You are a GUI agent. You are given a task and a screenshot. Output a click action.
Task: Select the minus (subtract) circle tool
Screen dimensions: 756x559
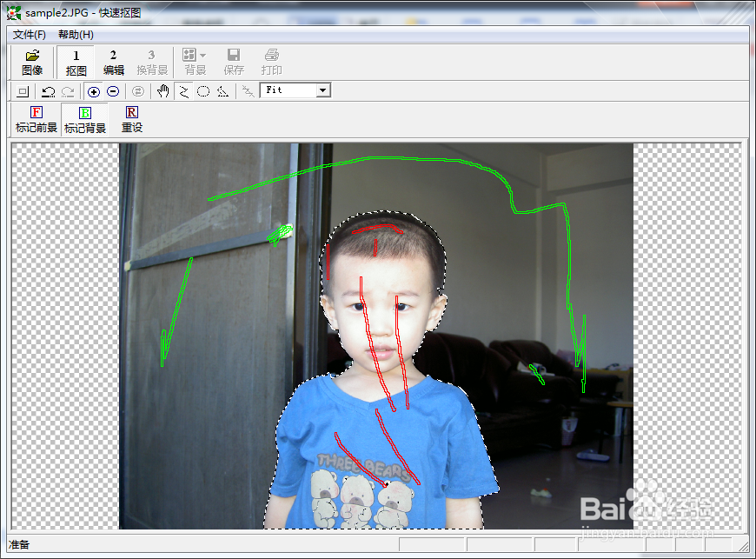tap(113, 91)
